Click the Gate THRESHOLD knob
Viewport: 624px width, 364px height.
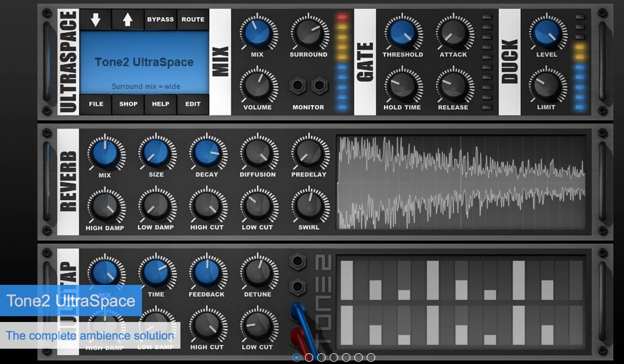click(403, 33)
